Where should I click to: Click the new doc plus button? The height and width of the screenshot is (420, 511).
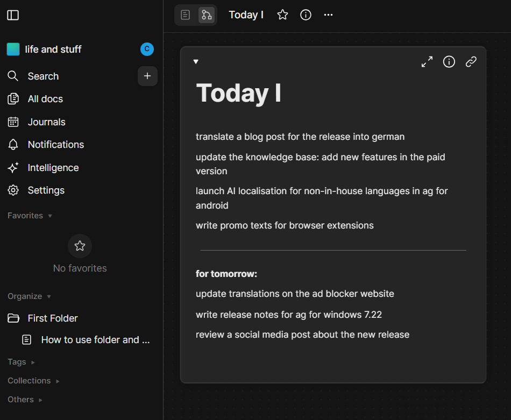147,76
